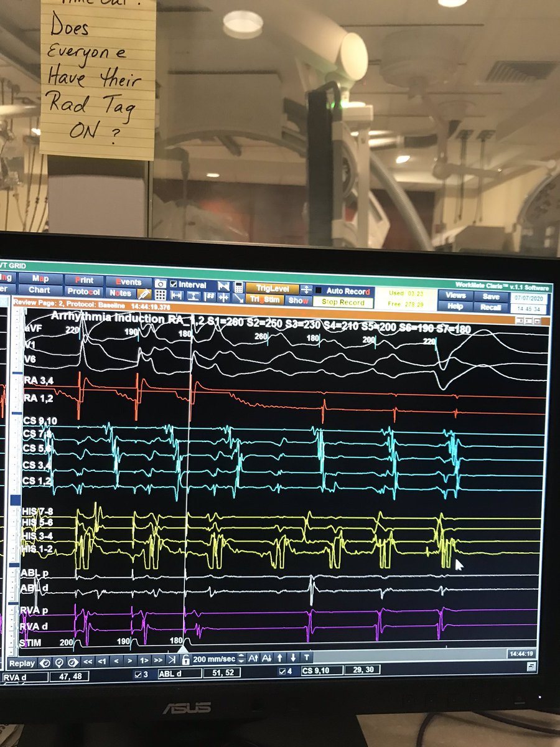This screenshot has height=747, width=560.
Task: Toggle the channel 4 checkbox
Action: tap(283, 672)
